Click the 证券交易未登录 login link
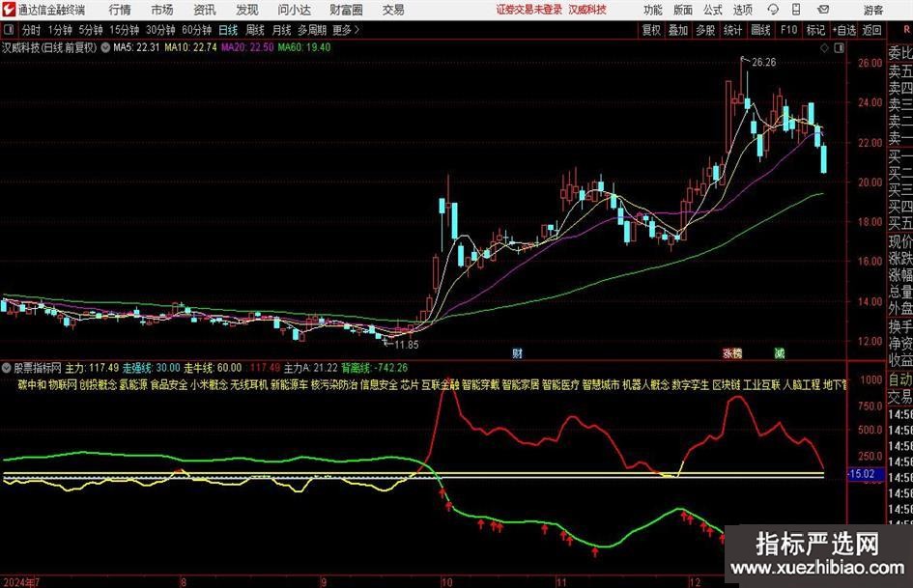The width and height of the screenshot is (913, 588). [x=529, y=10]
